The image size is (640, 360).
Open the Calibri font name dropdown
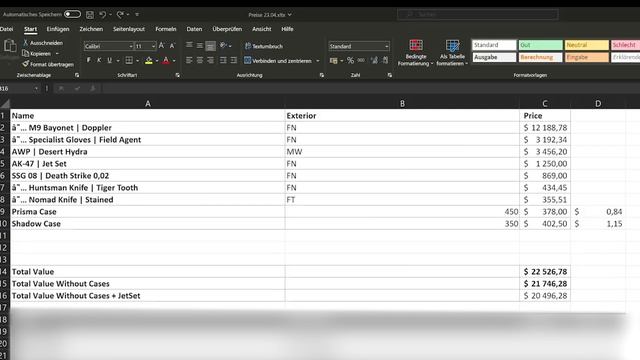[x=131, y=46]
